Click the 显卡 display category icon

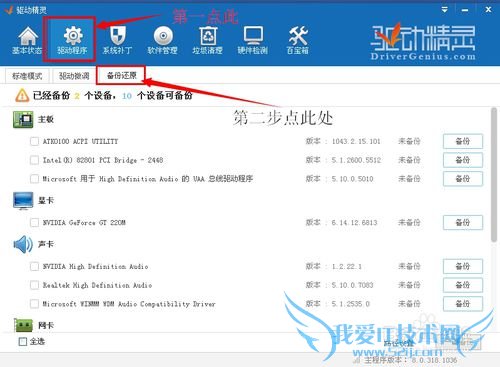(23, 201)
